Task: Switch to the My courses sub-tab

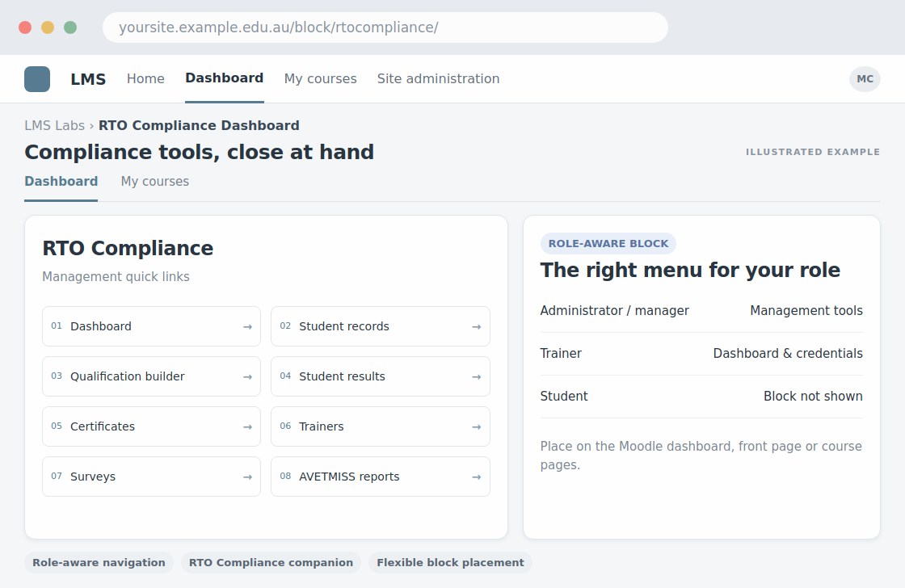Action: 154,181
